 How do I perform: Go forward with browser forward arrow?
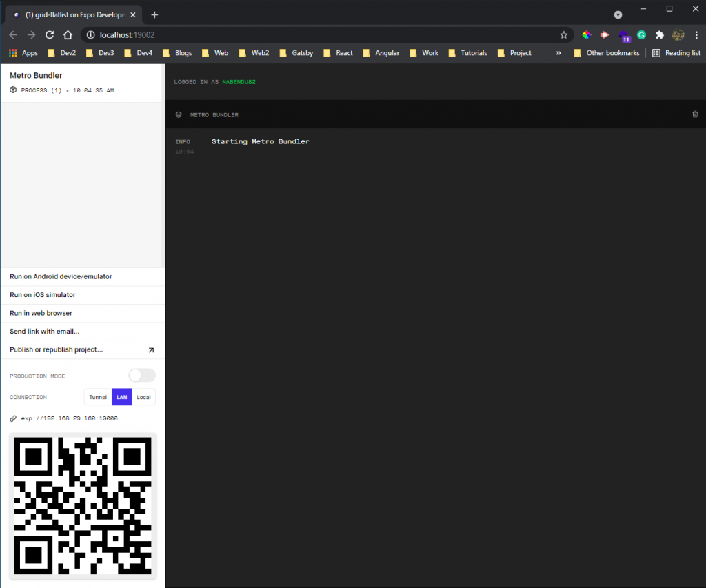click(31, 34)
